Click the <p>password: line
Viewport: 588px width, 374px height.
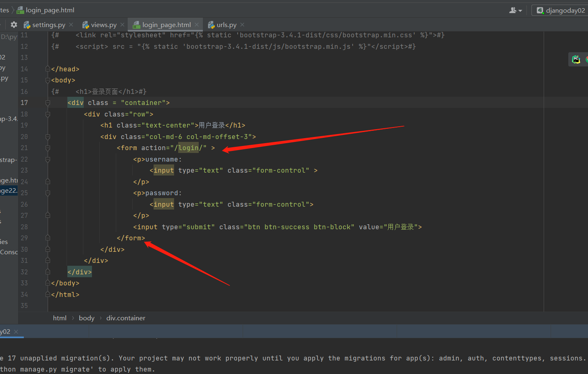[x=158, y=193]
